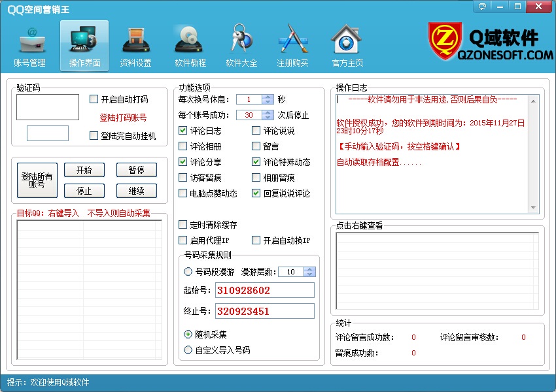
Task: Select the 号码段漫游 radio button
Action: pos(188,272)
